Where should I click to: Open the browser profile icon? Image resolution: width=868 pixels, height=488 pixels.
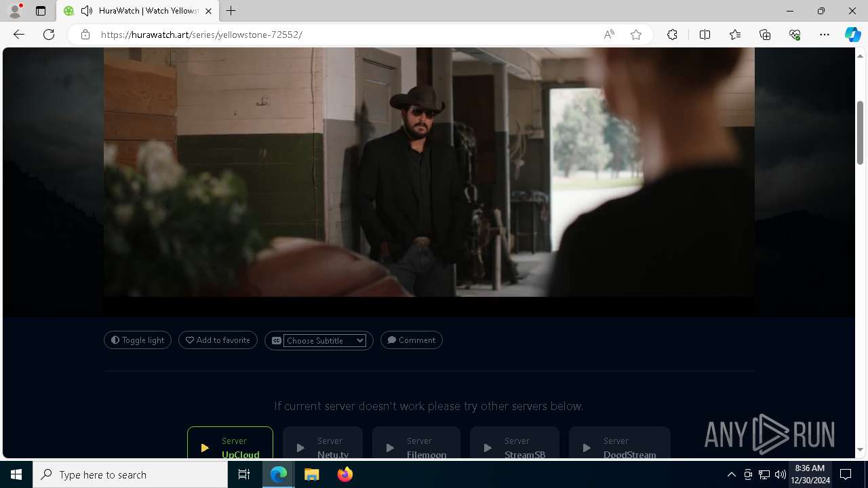15,11
